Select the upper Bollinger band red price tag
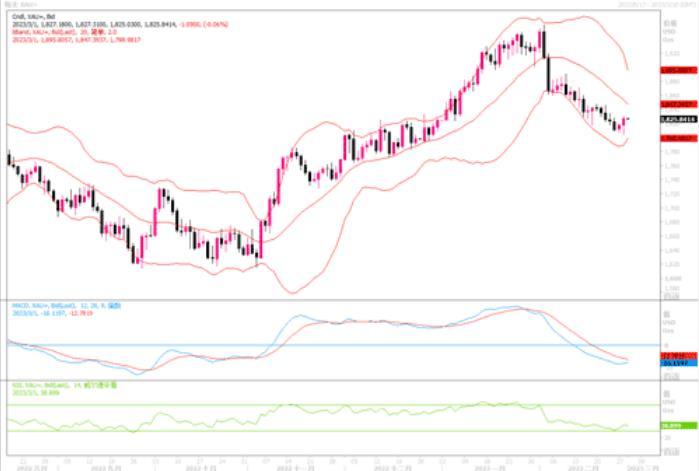 pyautogui.click(x=677, y=71)
